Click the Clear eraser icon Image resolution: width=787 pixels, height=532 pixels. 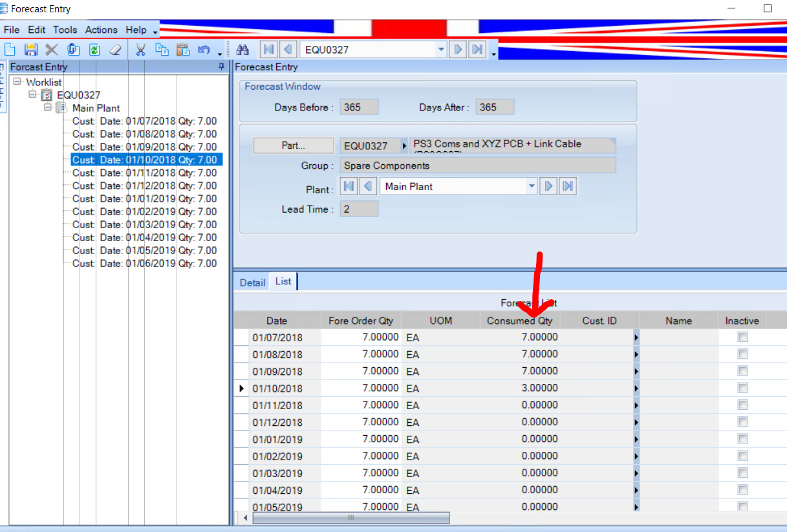(x=115, y=50)
